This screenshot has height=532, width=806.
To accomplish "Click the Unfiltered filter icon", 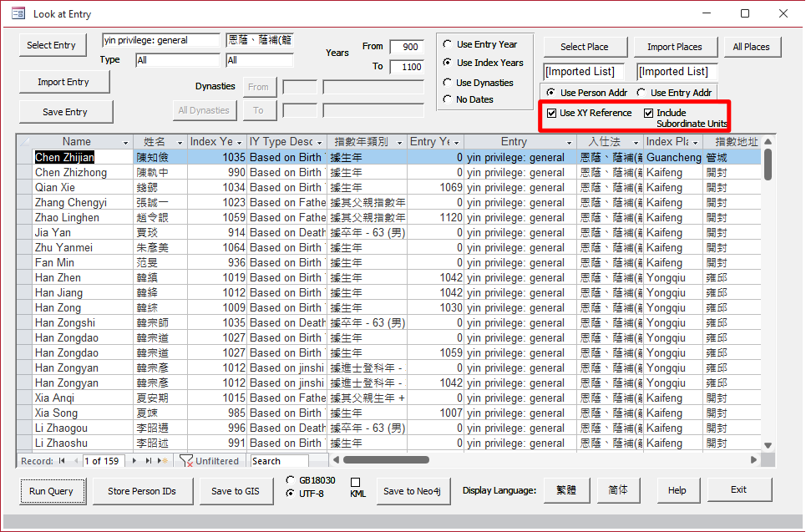I will point(187,461).
